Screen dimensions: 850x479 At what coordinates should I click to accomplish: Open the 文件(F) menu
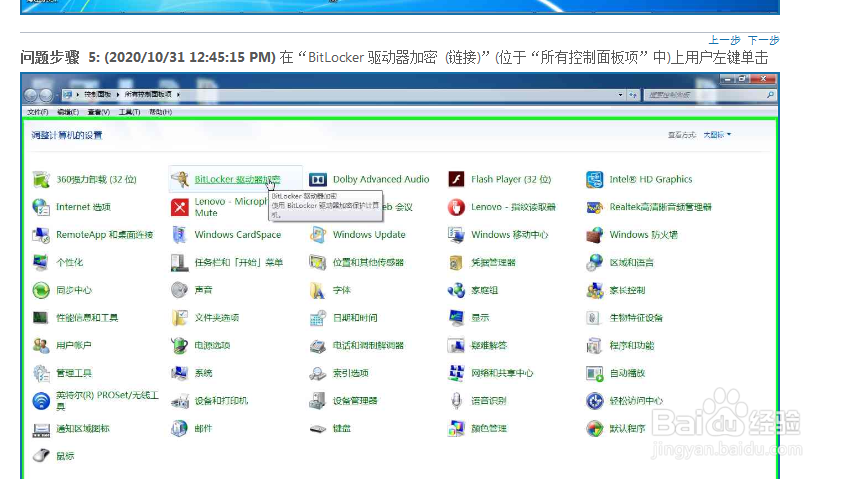pos(37,112)
